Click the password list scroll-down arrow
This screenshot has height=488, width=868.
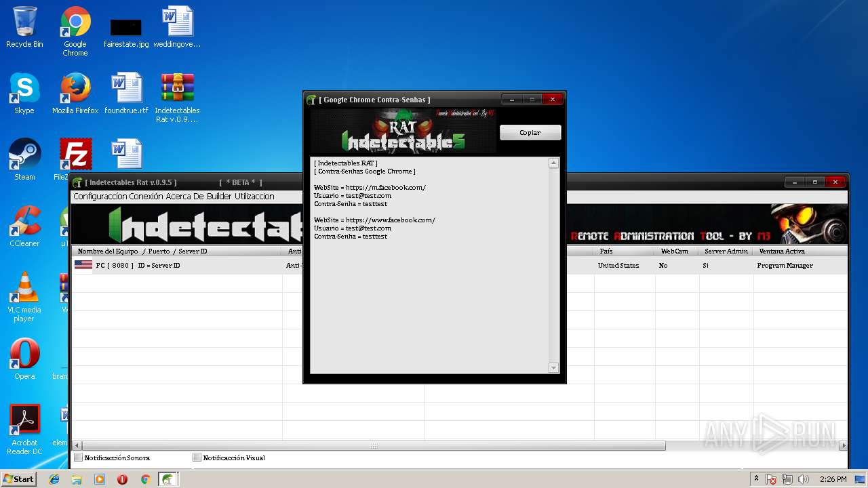[x=553, y=368]
